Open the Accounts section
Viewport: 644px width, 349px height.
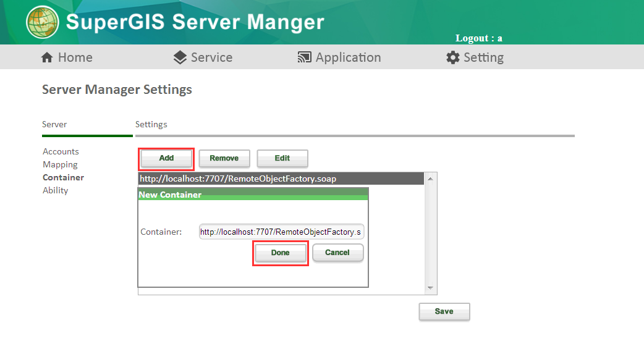[x=61, y=151]
